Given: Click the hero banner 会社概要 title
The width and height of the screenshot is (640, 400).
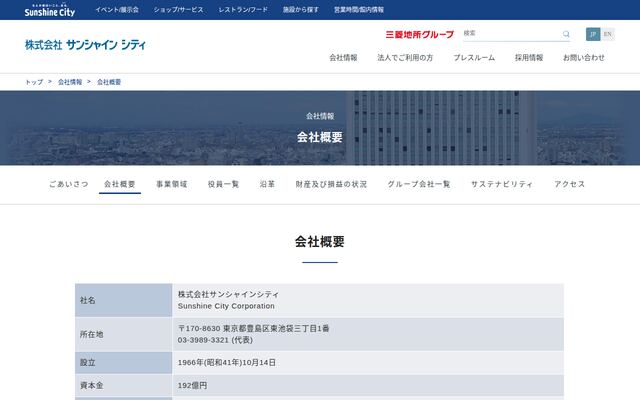Looking at the screenshot, I should pos(320,137).
